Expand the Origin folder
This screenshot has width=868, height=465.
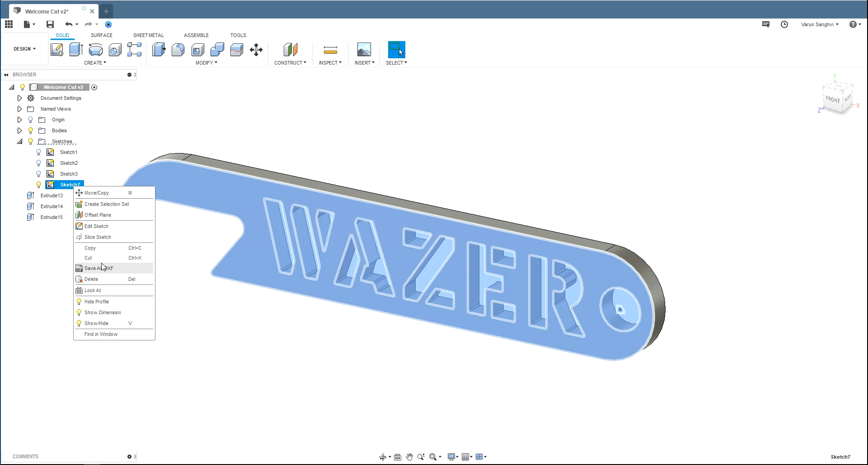click(x=19, y=120)
